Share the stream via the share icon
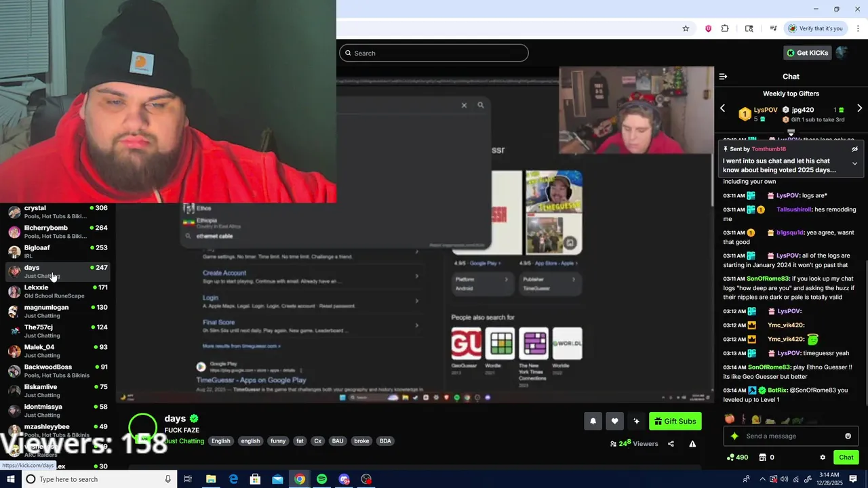 (x=671, y=444)
